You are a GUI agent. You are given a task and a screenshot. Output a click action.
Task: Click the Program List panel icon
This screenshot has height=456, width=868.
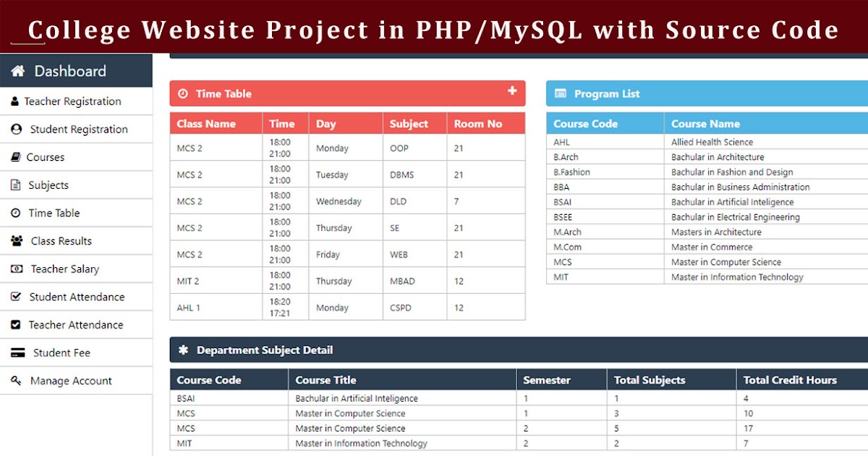pos(561,93)
